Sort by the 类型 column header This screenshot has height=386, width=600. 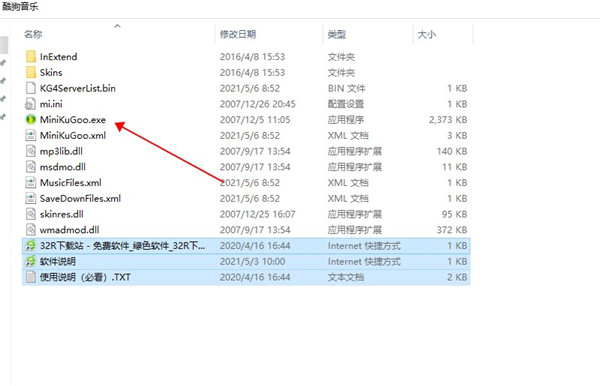(x=337, y=34)
